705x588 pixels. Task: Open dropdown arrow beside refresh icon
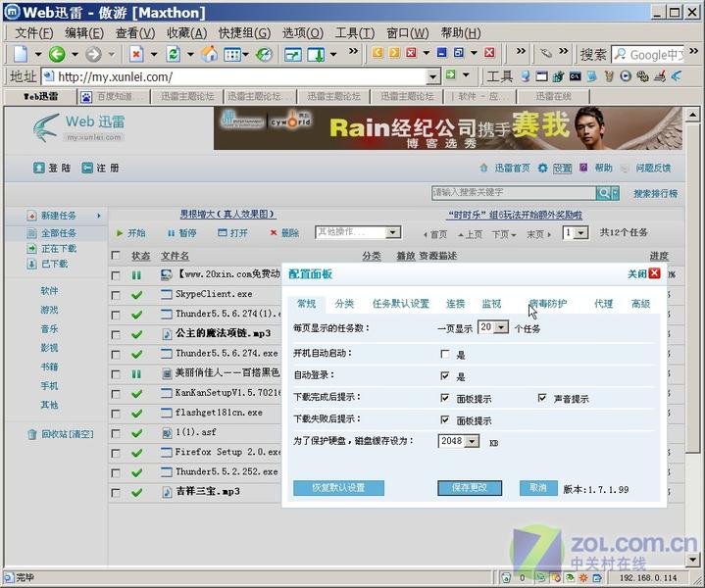click(190, 55)
